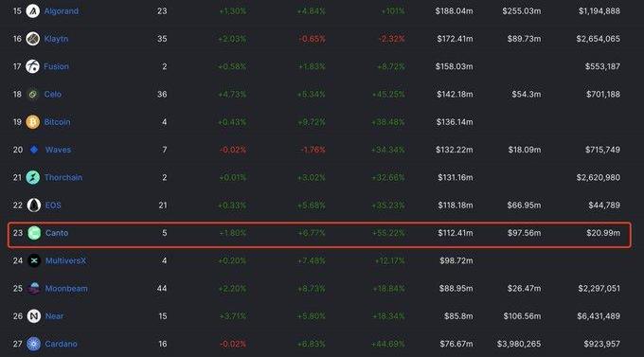Click the Fusion chain logo
The image size is (644, 357).
33,66
